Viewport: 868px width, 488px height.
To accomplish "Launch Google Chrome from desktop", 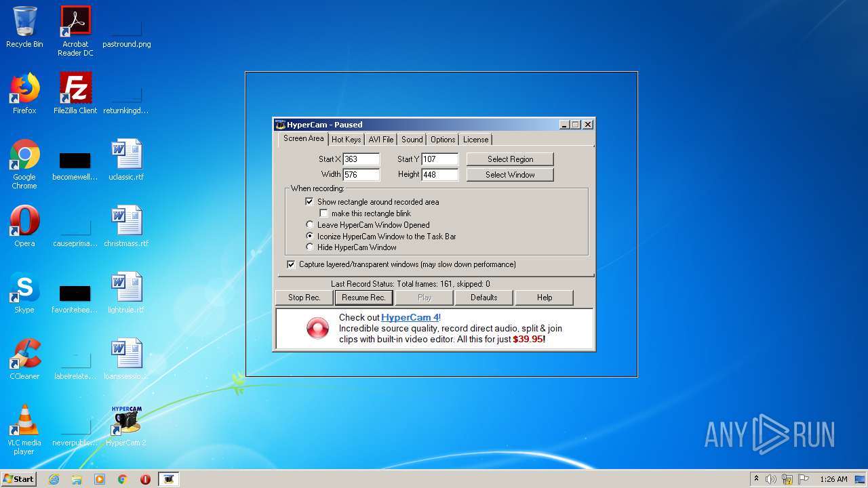I will (24, 164).
